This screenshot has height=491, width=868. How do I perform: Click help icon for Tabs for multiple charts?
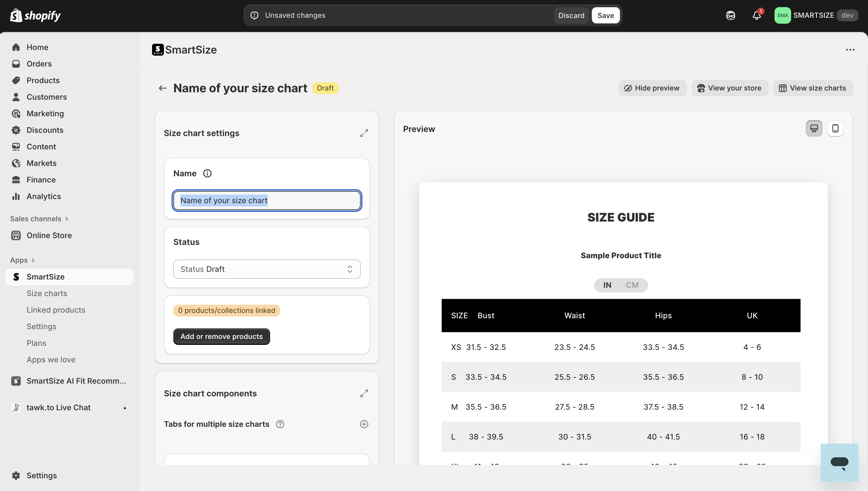(x=280, y=424)
